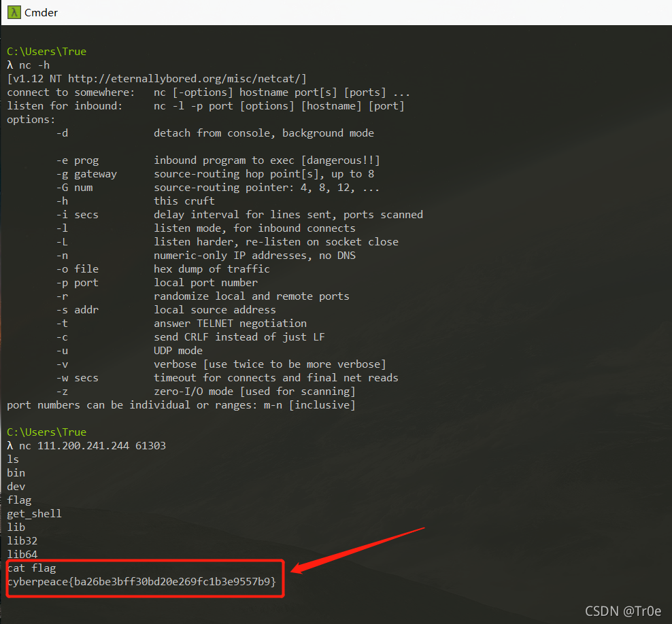672x624 pixels.
Task: Click the '-G num' source-routing pointer line
Action: [x=218, y=188]
